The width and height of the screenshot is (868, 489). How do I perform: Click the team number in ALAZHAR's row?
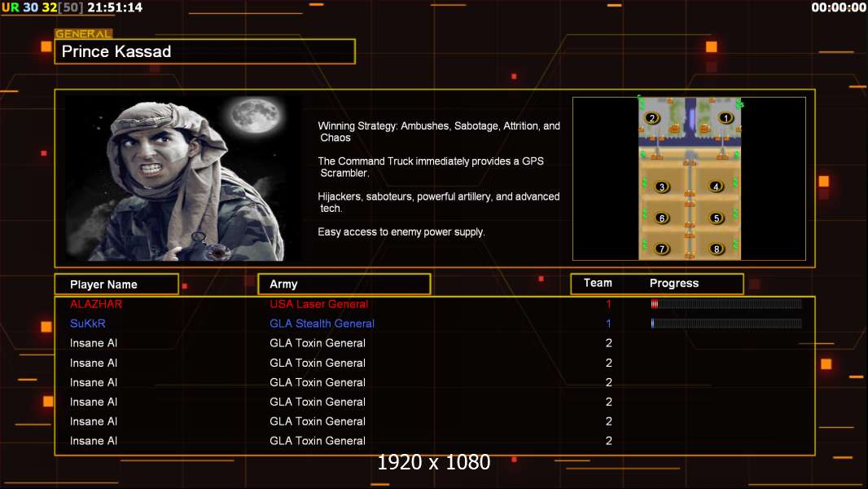coord(608,304)
